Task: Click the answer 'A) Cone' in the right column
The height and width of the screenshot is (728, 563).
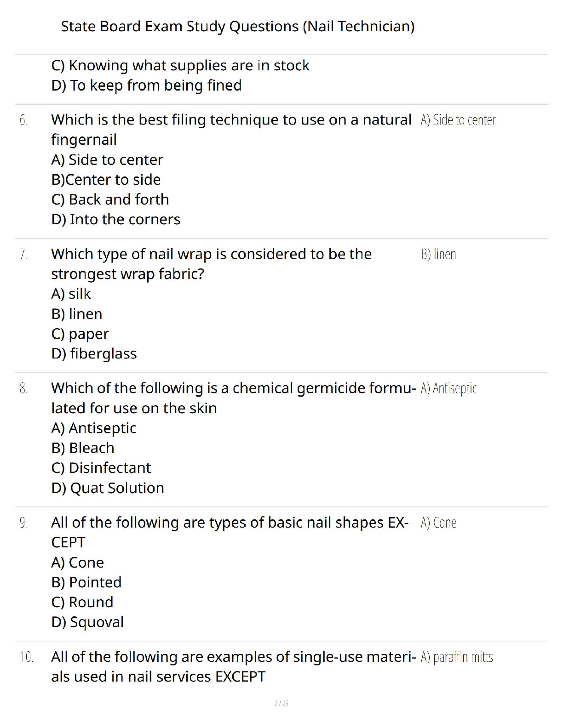Action: pos(438,523)
